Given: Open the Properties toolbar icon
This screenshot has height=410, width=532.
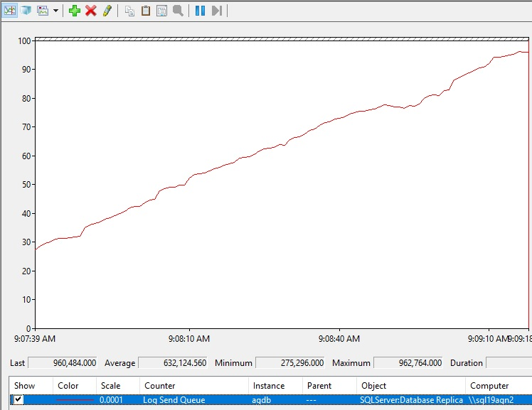Looking at the screenshot, I should point(161,11).
